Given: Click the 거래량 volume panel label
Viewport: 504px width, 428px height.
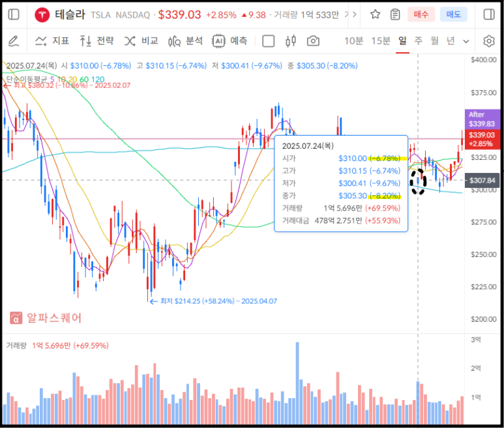Looking at the screenshot, I should (x=16, y=346).
